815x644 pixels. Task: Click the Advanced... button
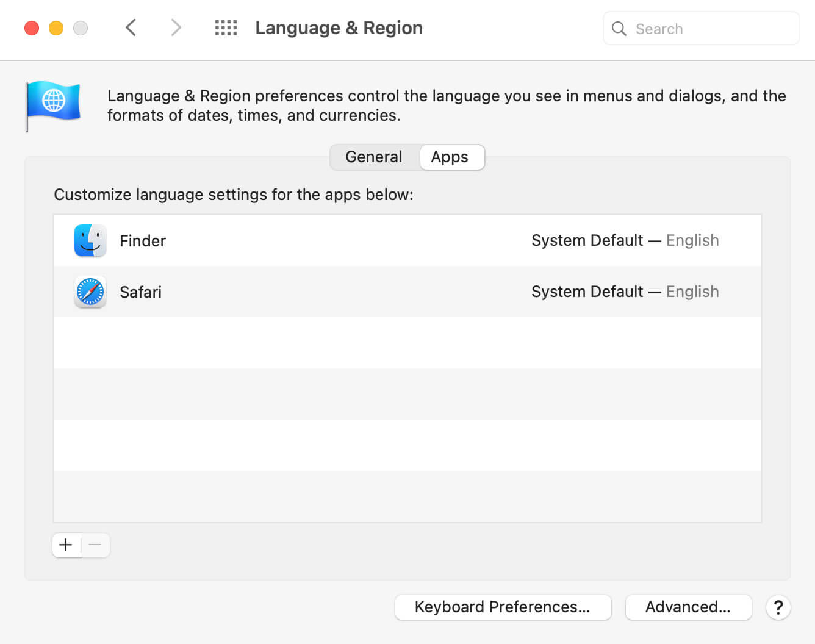coord(688,607)
